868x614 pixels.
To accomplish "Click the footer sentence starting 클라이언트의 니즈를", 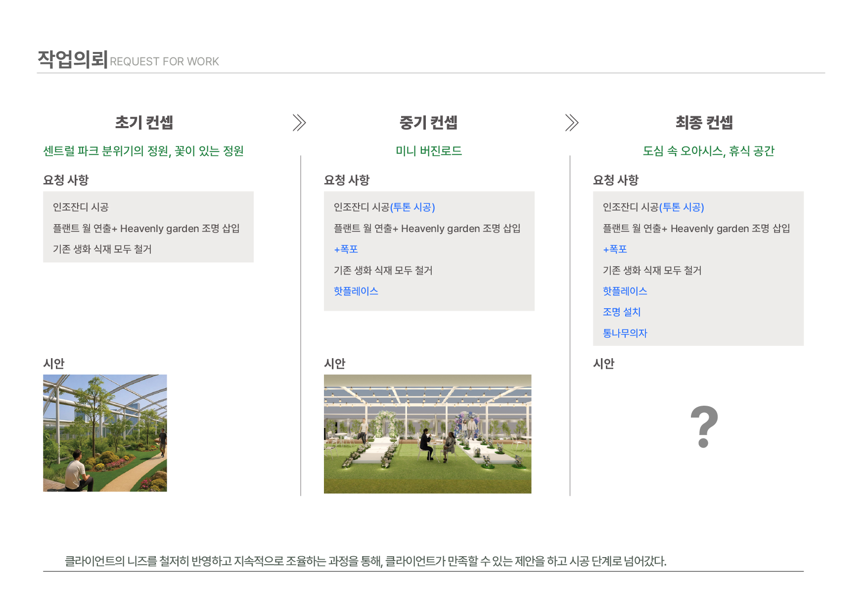I will (x=365, y=561).
